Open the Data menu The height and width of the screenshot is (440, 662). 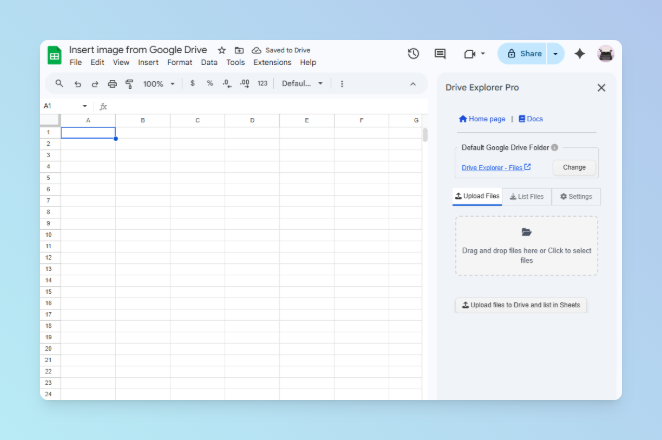click(209, 62)
